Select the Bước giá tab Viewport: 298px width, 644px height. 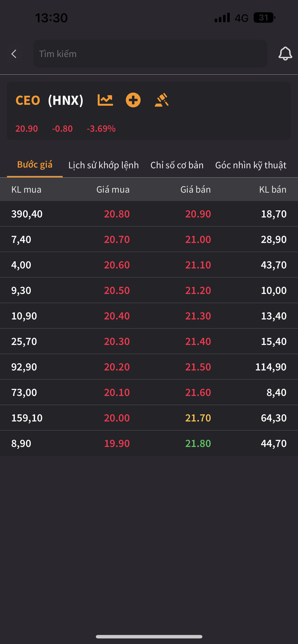click(35, 165)
